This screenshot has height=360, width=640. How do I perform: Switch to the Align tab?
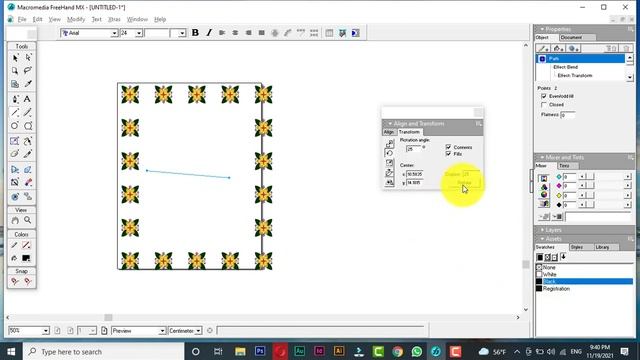tap(389, 132)
